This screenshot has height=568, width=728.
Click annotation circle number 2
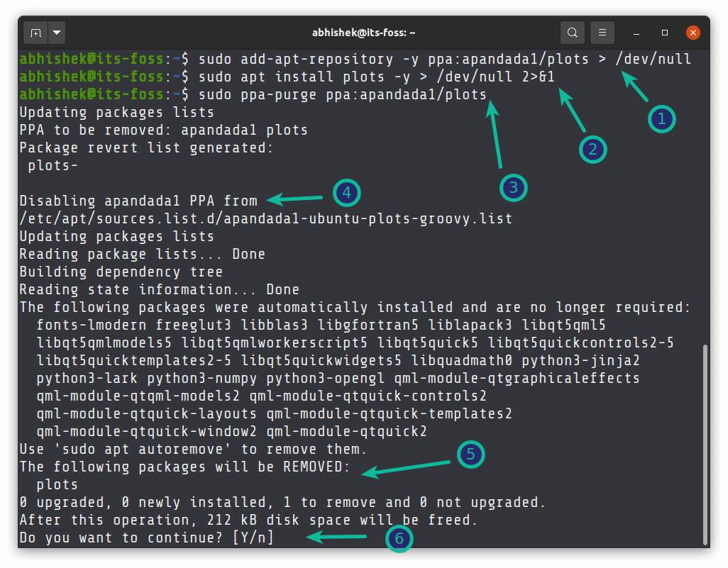coord(593,150)
